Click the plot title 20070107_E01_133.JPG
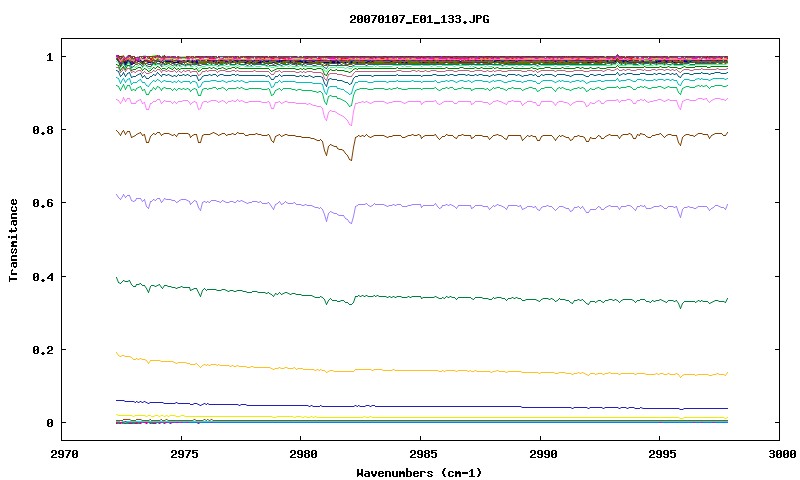 point(419,19)
